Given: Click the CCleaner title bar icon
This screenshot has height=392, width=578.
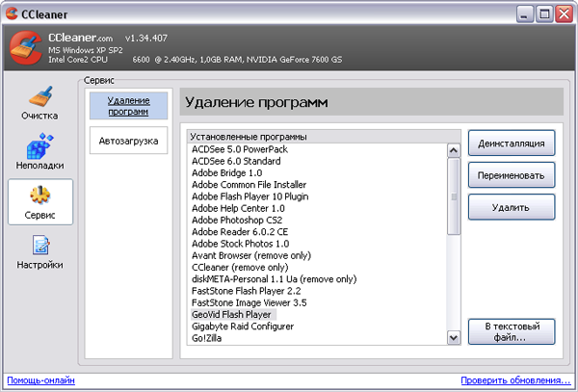Looking at the screenshot, I should coord(12,13).
